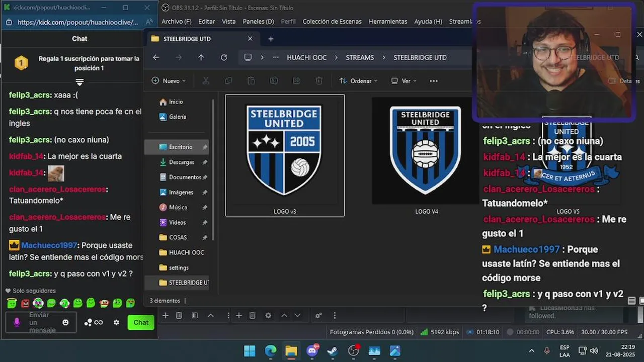Click the Cut scissors icon in Explorer toolbar
Image resolution: width=644 pixels, height=362 pixels.
pos(206,81)
